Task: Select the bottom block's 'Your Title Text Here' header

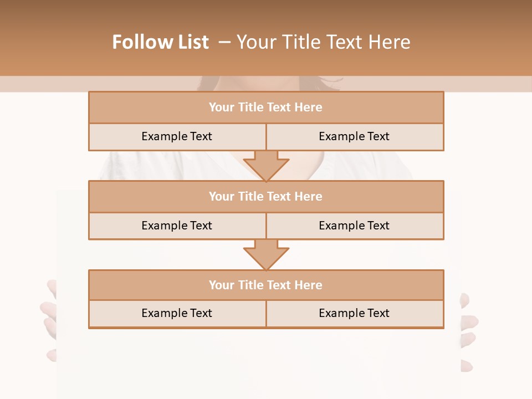Action: click(x=265, y=285)
